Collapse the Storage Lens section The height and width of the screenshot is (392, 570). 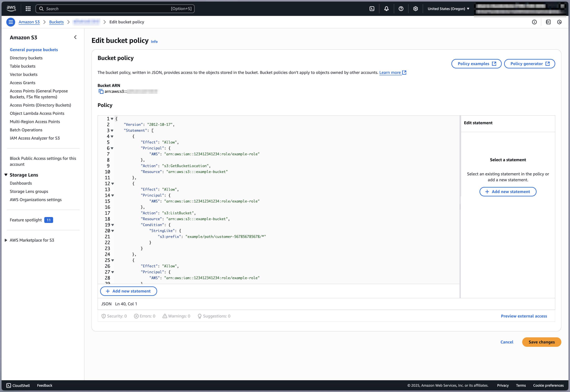[6, 175]
